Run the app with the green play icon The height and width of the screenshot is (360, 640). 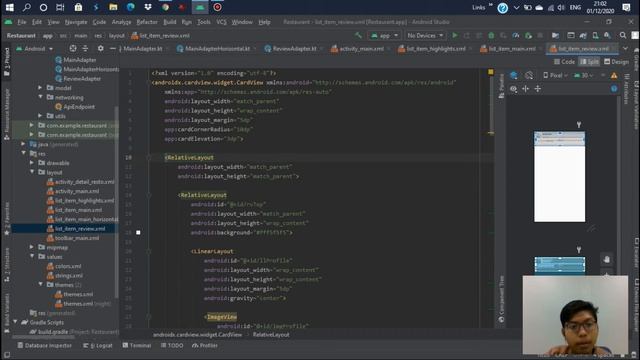455,36
